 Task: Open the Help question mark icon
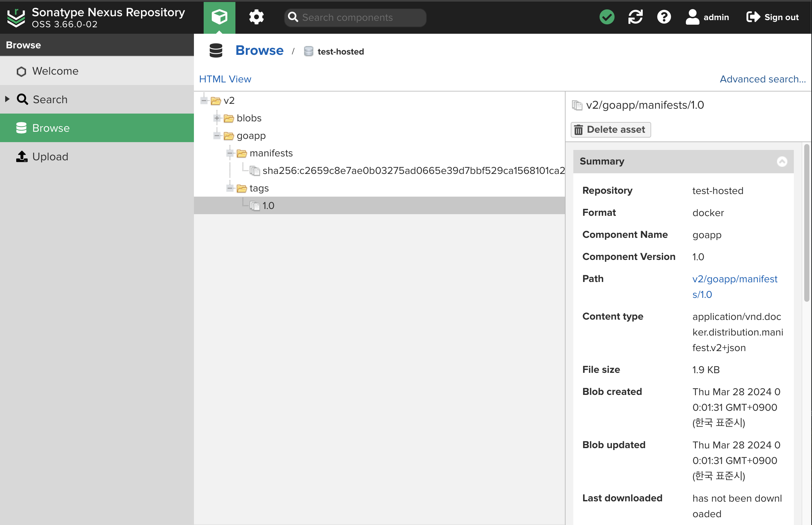(663, 17)
